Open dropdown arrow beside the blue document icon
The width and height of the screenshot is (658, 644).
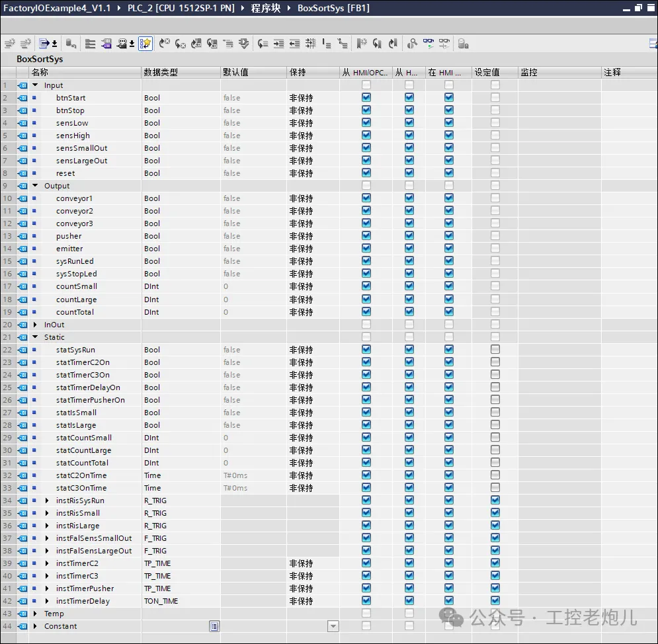pos(54,43)
